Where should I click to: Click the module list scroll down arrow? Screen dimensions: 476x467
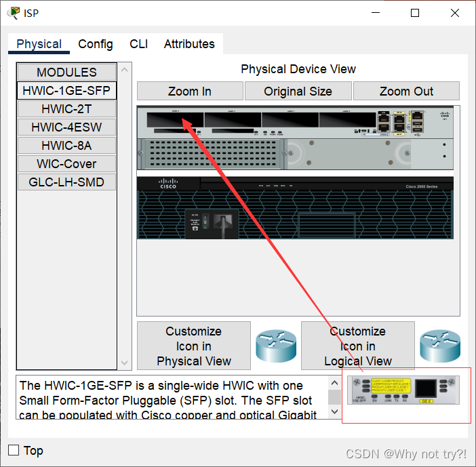pyautogui.click(x=124, y=363)
